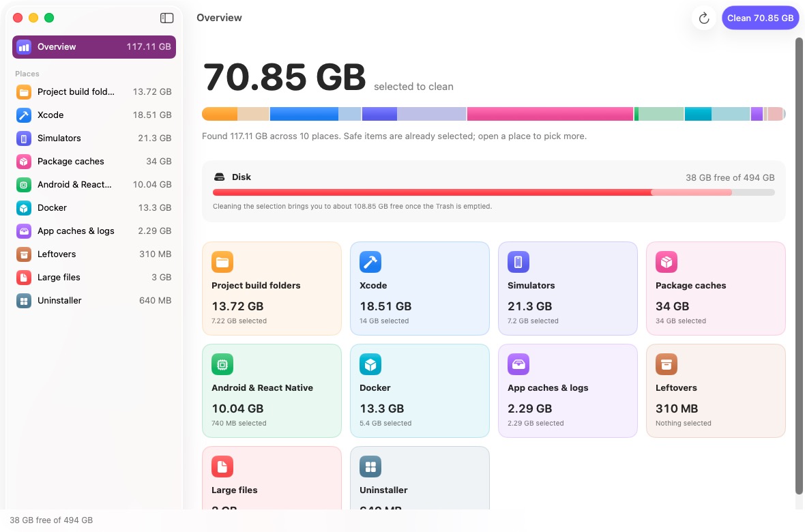The image size is (805, 532).
Task: Click 'Nothing selected' on Leftovers card
Action: coord(684,423)
